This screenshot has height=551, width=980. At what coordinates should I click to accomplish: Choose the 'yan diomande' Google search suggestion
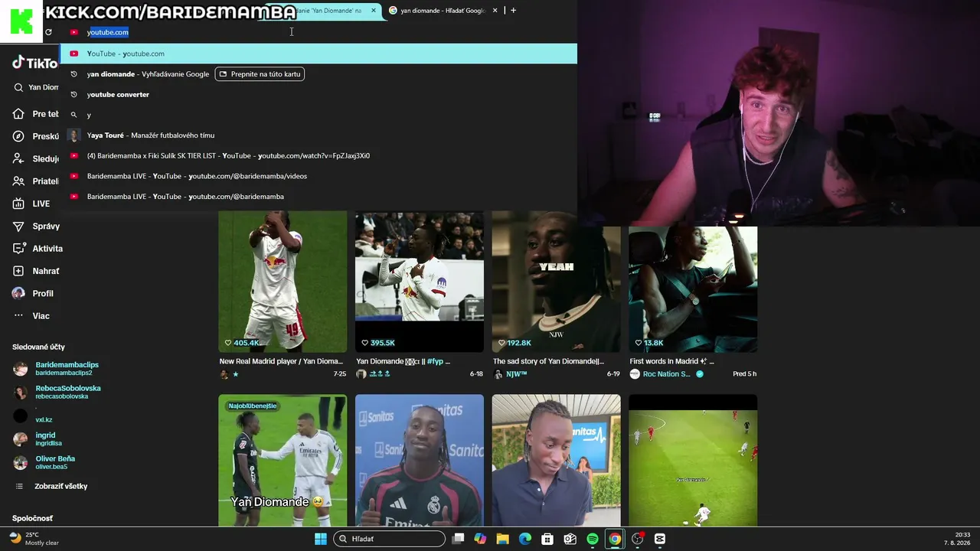(148, 74)
